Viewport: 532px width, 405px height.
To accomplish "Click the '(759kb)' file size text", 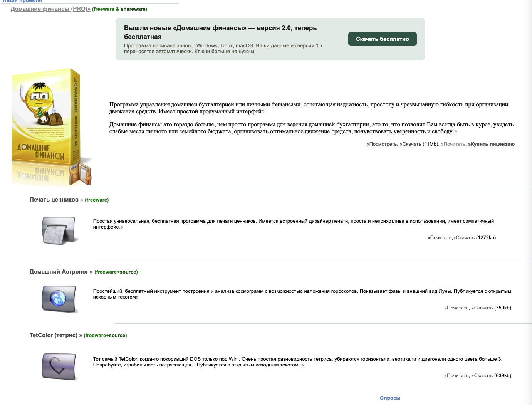I will pos(503,308).
